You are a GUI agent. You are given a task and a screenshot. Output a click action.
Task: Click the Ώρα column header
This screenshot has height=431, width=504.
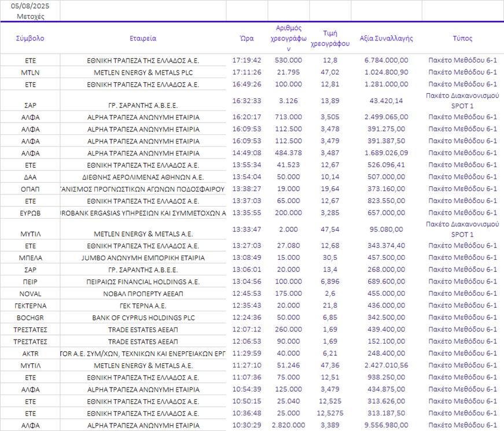247,38
